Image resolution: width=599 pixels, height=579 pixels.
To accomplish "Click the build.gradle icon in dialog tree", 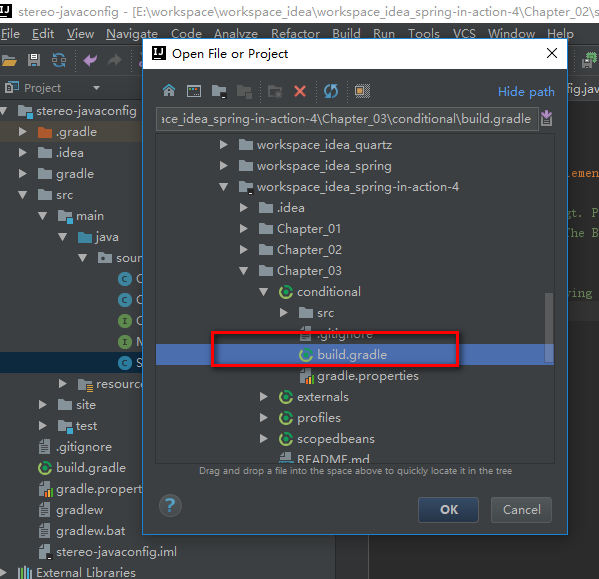I will pos(306,355).
